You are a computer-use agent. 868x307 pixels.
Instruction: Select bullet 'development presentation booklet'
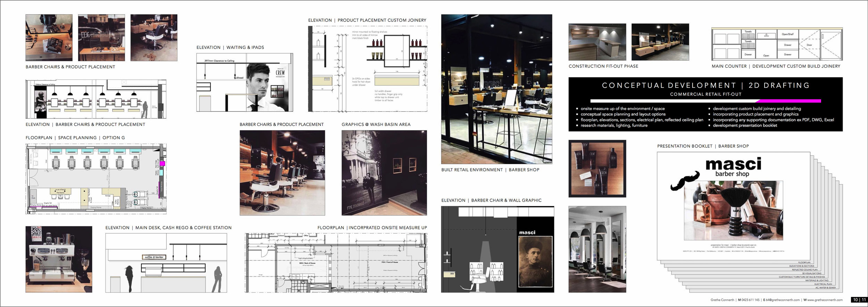745,125
